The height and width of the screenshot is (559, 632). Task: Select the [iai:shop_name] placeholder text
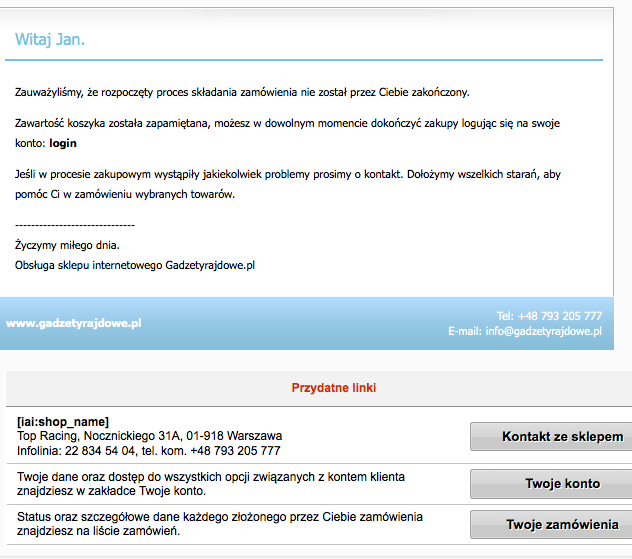tap(63, 422)
